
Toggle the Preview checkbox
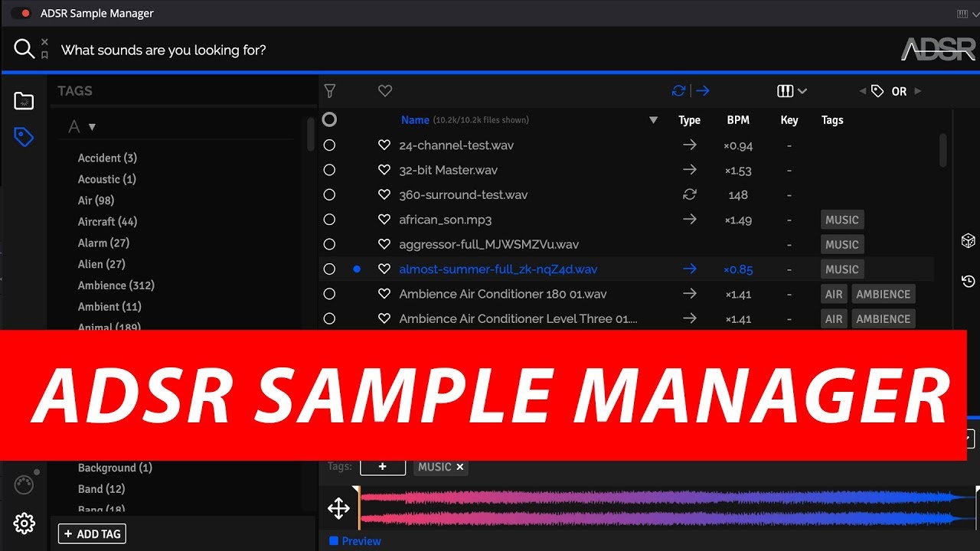(x=334, y=541)
